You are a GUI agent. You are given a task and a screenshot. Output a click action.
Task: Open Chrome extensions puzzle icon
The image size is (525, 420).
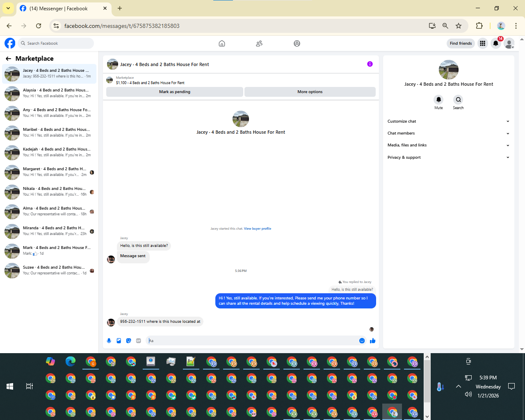click(x=479, y=26)
